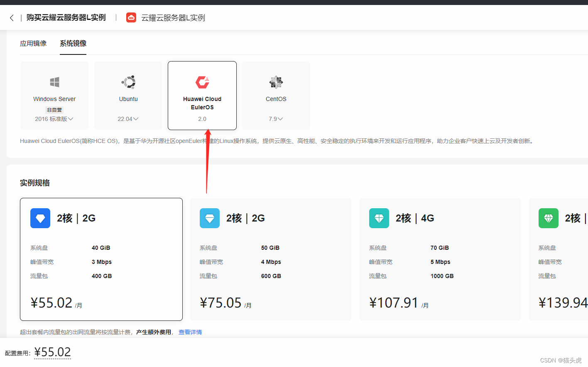Go back with the left arrow icon

coord(12,18)
